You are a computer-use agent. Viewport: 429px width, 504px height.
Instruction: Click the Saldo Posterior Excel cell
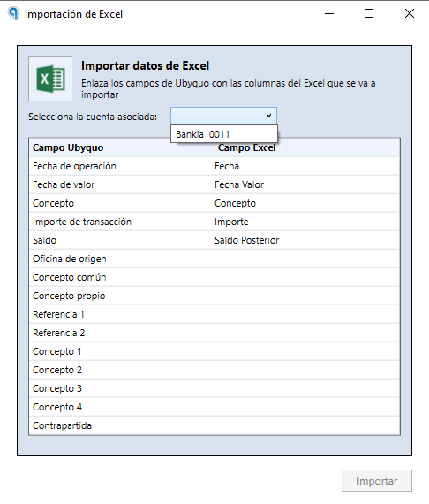[306, 240]
